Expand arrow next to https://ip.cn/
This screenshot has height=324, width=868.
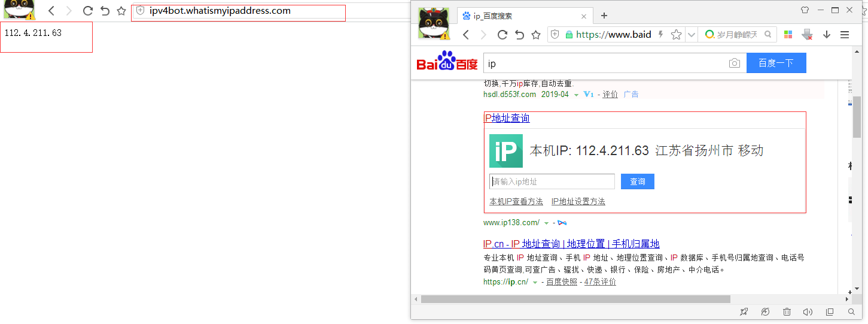click(x=535, y=282)
